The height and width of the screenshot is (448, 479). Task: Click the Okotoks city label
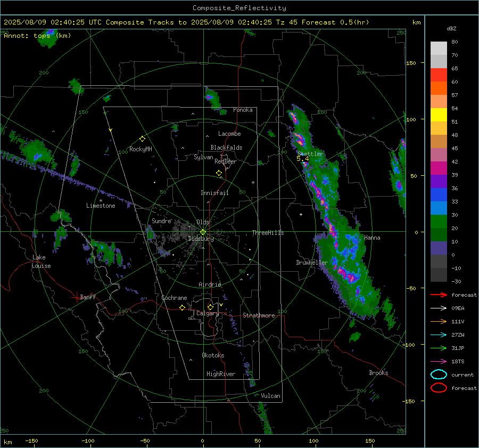(213, 355)
